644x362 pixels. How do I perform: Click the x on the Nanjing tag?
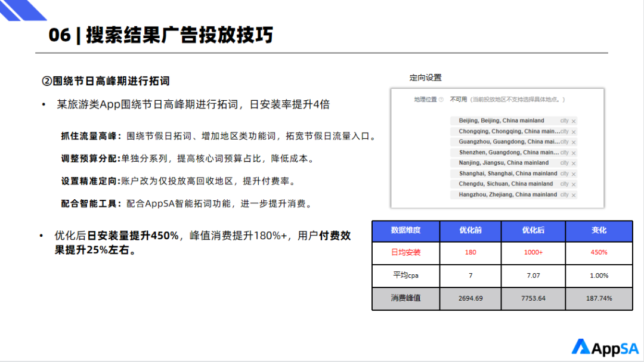(574, 163)
